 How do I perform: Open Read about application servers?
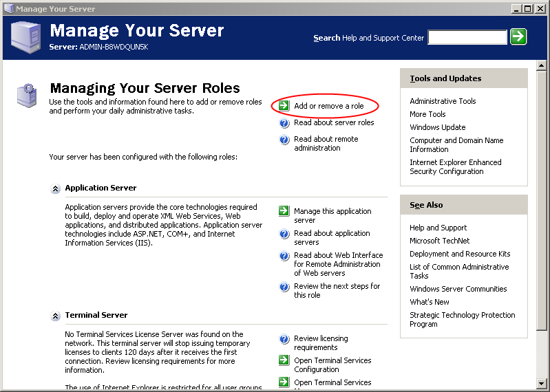(332, 237)
